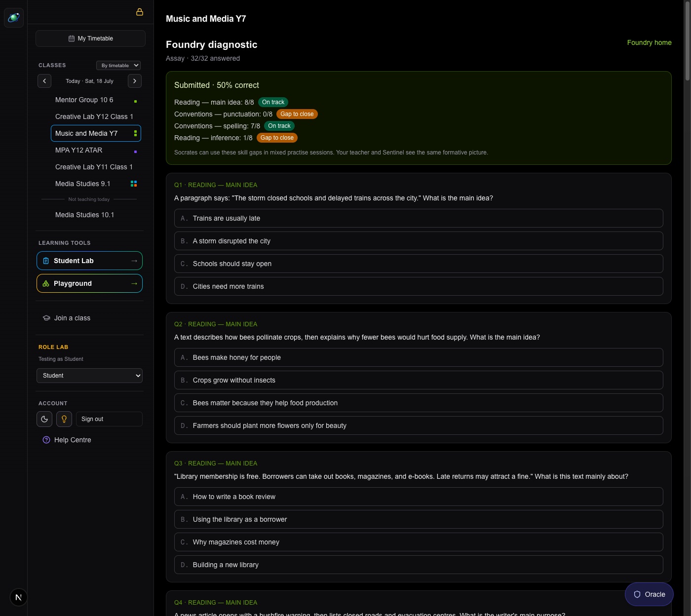Click the lightbulb hints icon
Viewport: 691px width, 616px height.
[64, 419]
